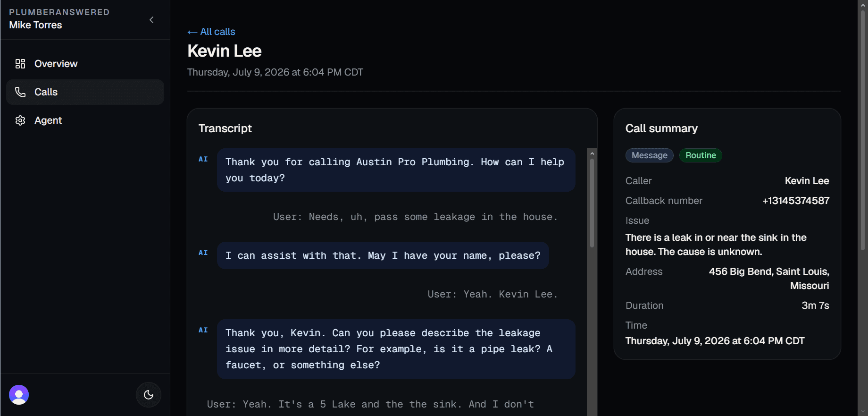Click the PLUMBERANSWERED Mike Torres header
868x416 pixels.
[59, 19]
